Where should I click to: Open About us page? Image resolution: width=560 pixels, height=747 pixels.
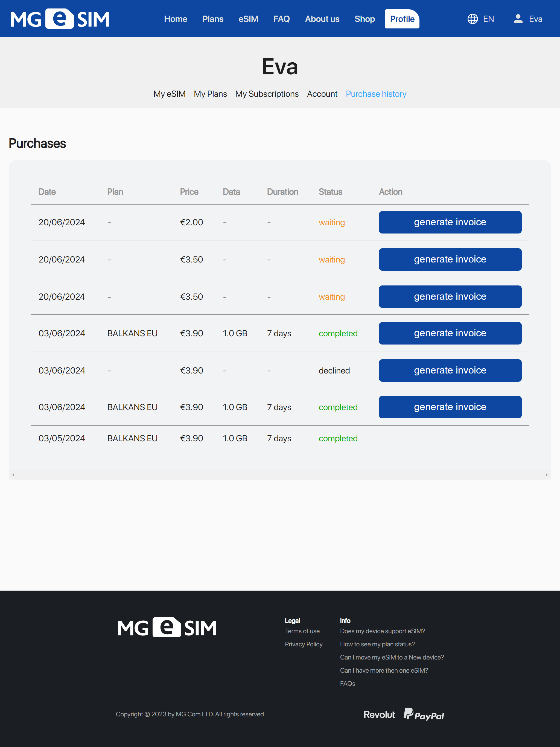pyautogui.click(x=322, y=19)
